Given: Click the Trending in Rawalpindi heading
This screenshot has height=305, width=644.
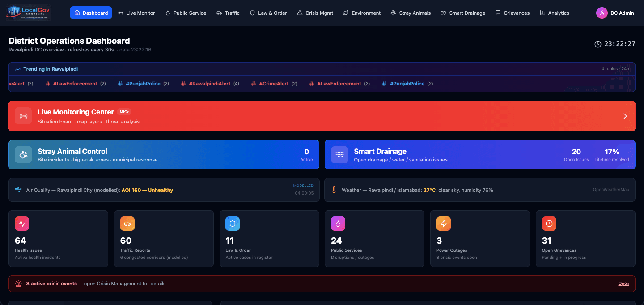Looking at the screenshot, I should [x=51, y=69].
